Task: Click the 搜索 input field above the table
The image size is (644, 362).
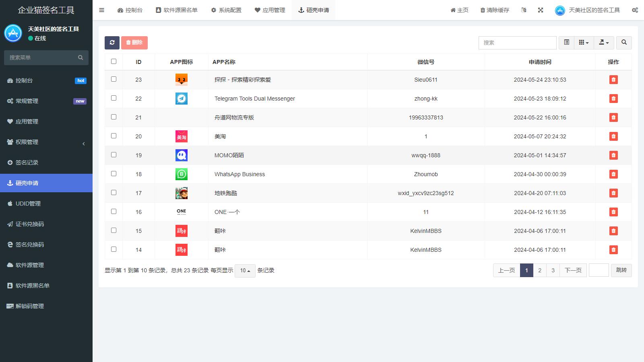Action: point(517,42)
